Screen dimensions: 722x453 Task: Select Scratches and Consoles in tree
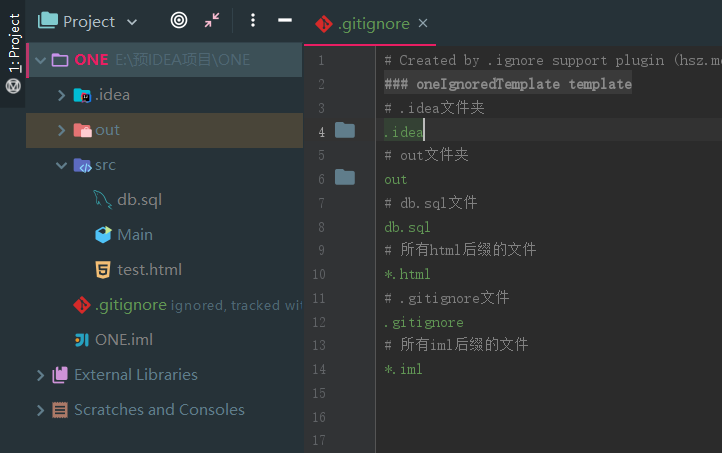point(159,410)
